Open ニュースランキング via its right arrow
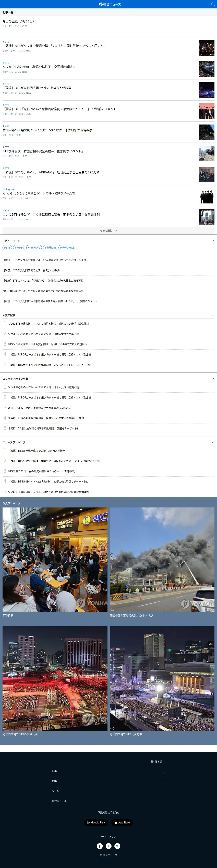This screenshot has height=868, width=217. pos(212,442)
